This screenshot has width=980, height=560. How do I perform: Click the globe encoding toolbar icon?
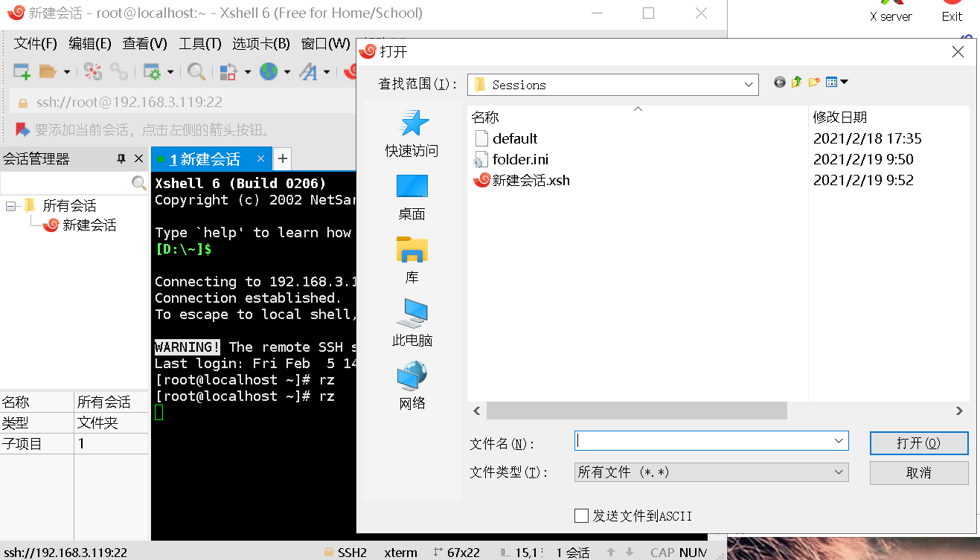click(x=269, y=71)
